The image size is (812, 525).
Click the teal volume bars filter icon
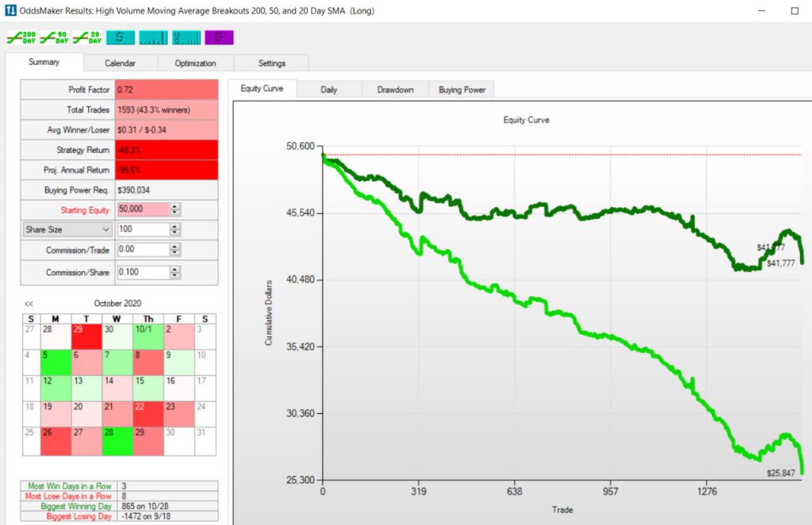[153, 37]
